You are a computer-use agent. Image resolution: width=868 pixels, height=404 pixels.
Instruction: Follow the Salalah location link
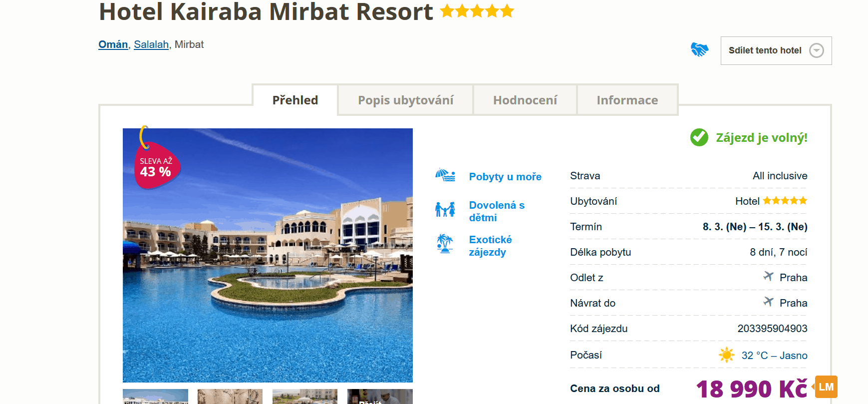click(151, 44)
